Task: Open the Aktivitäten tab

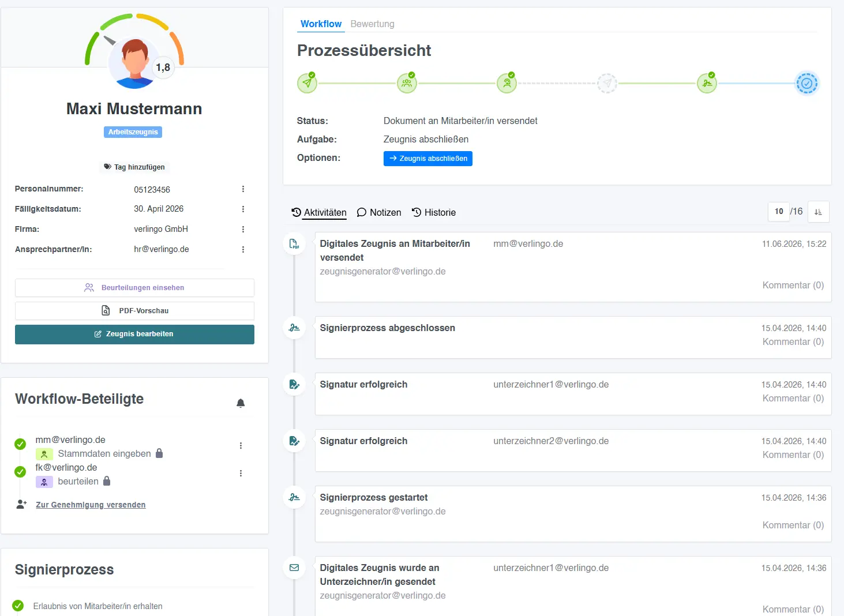Action: pyautogui.click(x=319, y=213)
